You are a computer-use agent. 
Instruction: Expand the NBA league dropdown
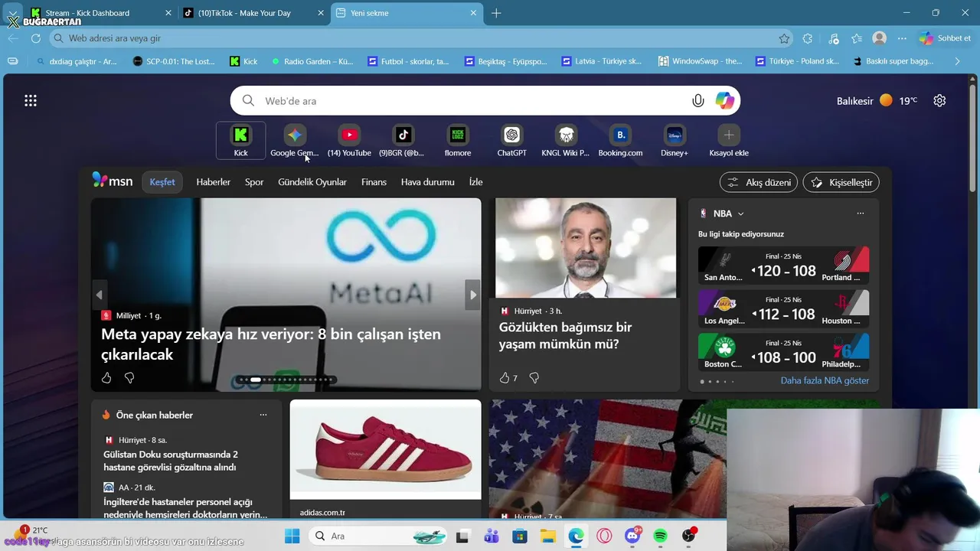(740, 214)
